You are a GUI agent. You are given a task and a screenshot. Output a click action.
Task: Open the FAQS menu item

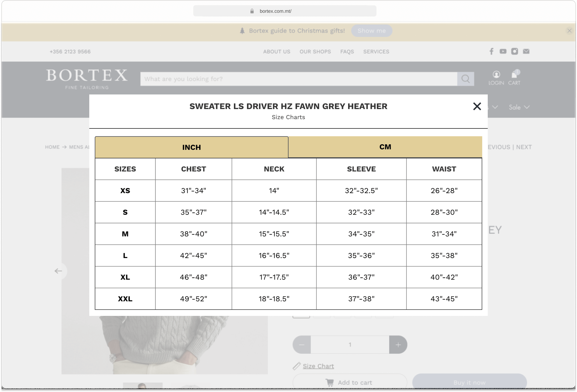coord(347,52)
